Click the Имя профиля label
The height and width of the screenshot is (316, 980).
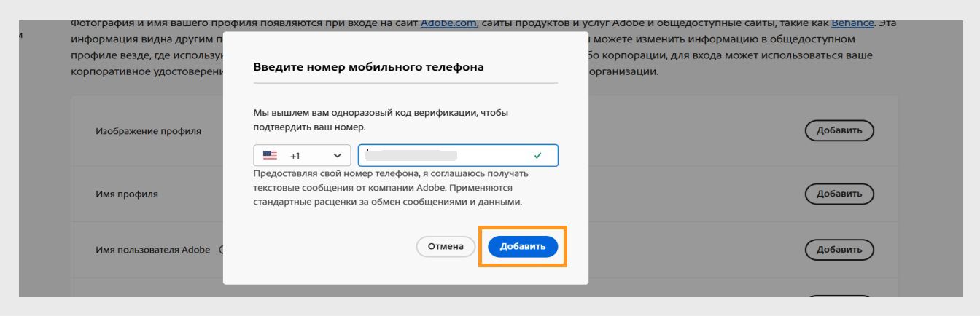127,194
